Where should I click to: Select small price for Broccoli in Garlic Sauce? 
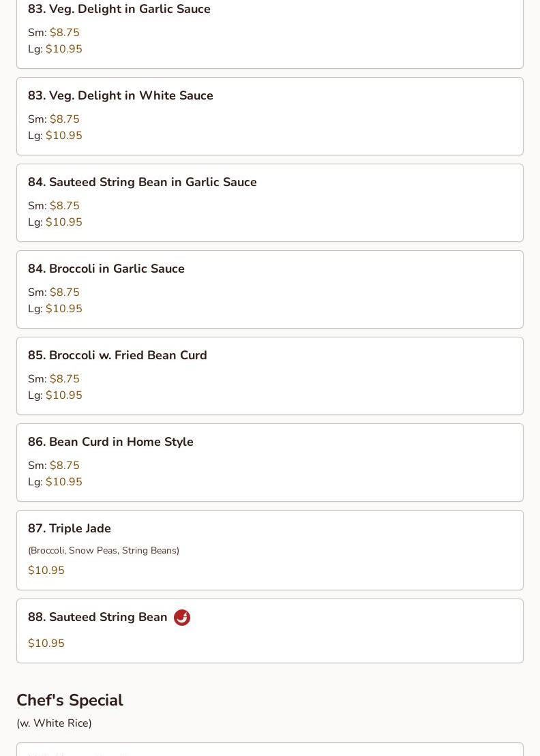tap(65, 292)
